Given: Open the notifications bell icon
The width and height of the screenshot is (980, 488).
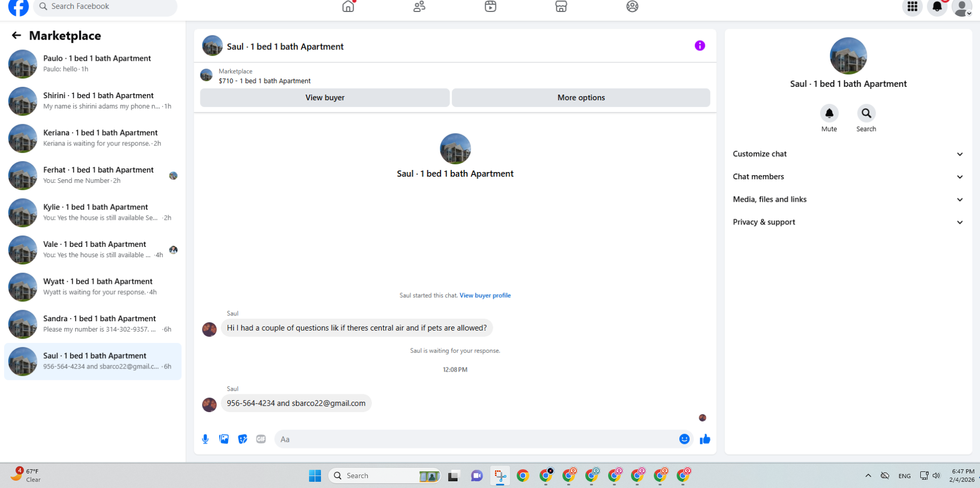Looking at the screenshot, I should 937,7.
